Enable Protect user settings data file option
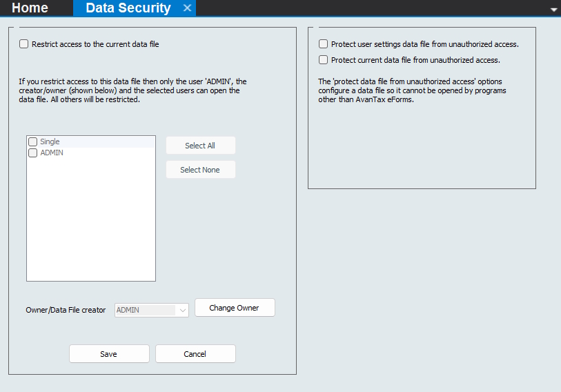 [x=323, y=44]
